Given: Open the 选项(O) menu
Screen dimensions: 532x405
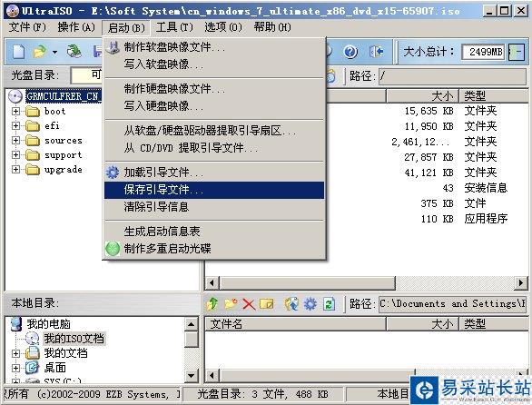Looking at the screenshot, I should pyautogui.click(x=223, y=27).
